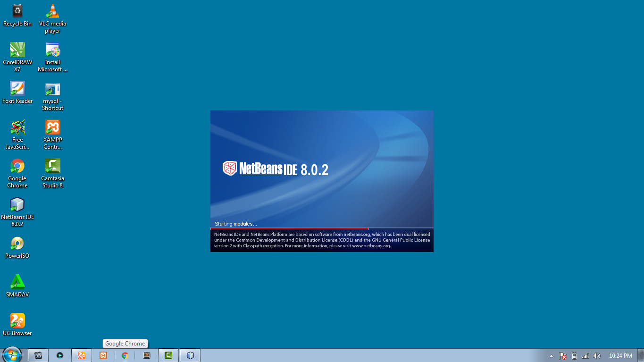Viewport: 644px width, 362px height.
Task: Click the Show desktop strip
Action: pyautogui.click(x=640, y=355)
